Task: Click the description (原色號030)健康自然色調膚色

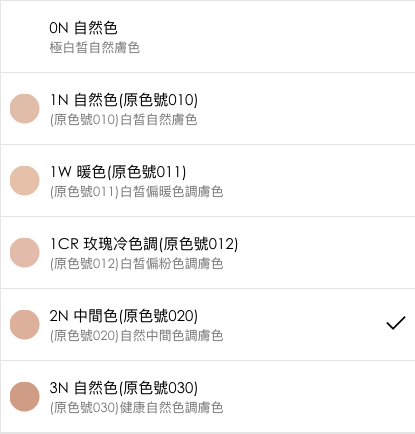Action: [137, 408]
